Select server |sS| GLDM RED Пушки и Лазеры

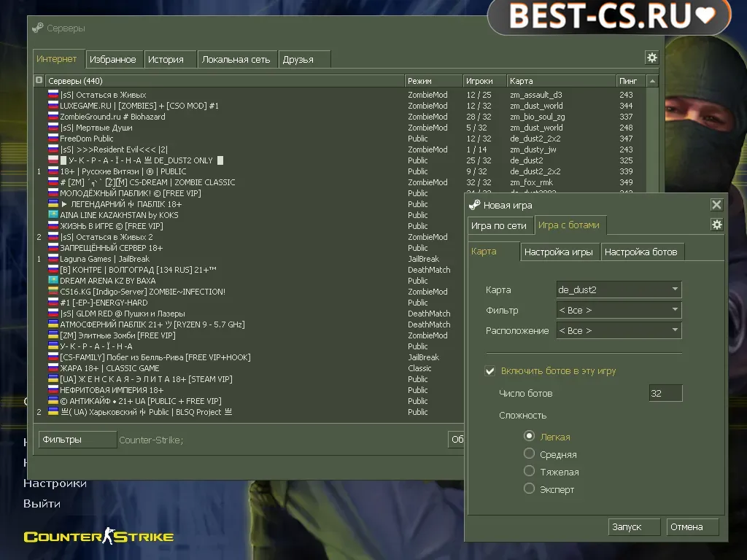(x=249, y=314)
